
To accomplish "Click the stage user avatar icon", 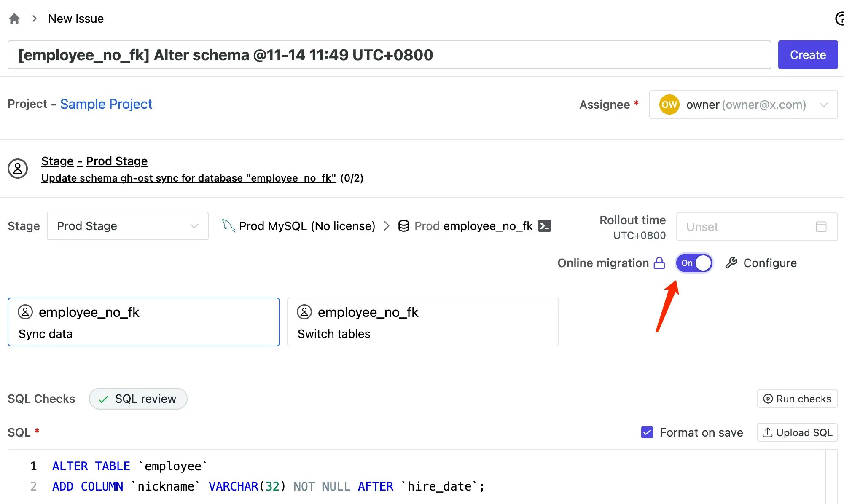I will (x=18, y=169).
